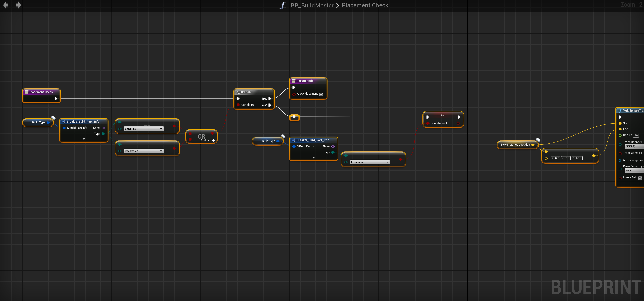Click the Radius value field
This screenshot has width=644, height=301.
pyautogui.click(x=636, y=135)
